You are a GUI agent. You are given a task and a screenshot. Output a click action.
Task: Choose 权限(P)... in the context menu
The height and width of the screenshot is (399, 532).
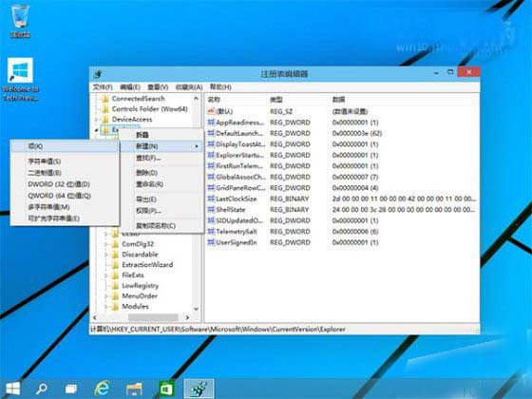[x=161, y=211]
